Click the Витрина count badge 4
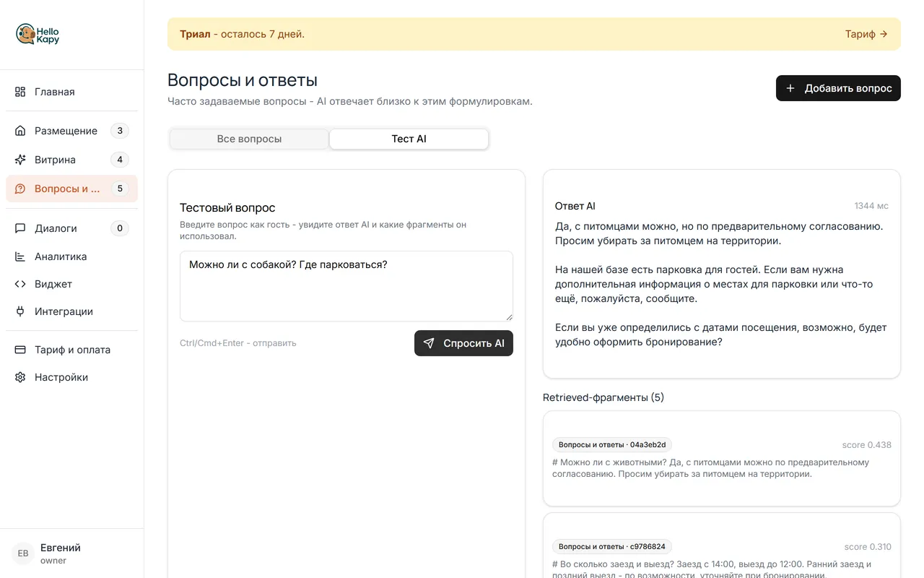The height and width of the screenshot is (578, 924). point(120,160)
